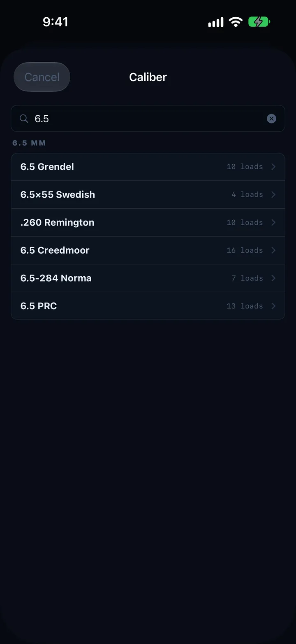Choose 6.5 Creedmoor from the list
The image size is (296, 644).
pos(148,250)
